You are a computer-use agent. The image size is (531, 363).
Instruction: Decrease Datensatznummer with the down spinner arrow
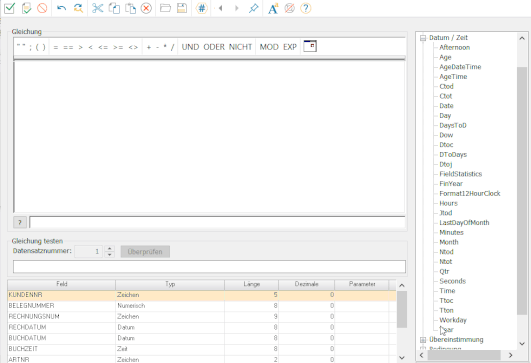pyautogui.click(x=109, y=254)
